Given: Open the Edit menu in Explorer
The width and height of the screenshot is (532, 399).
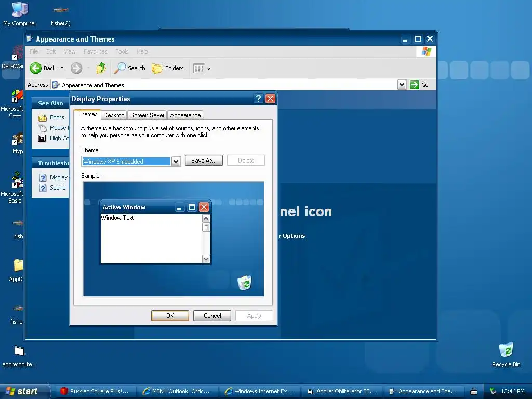Looking at the screenshot, I should (51, 51).
